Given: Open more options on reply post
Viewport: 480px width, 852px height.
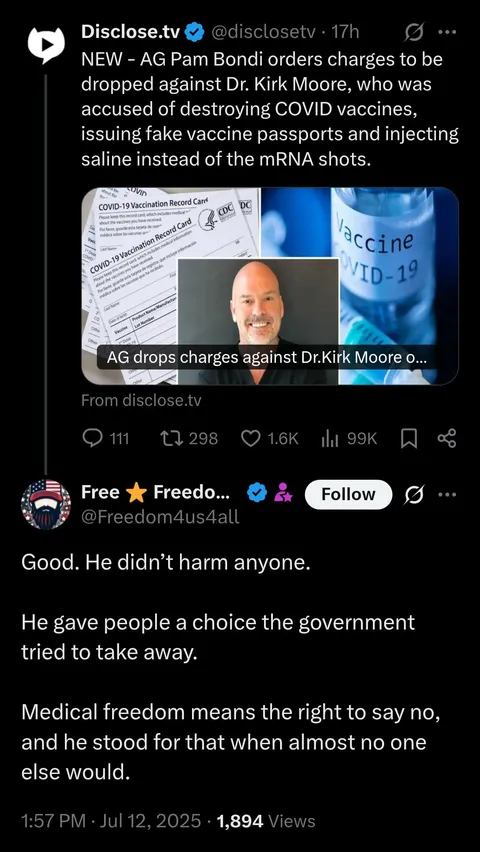Looking at the screenshot, I should pos(447,494).
